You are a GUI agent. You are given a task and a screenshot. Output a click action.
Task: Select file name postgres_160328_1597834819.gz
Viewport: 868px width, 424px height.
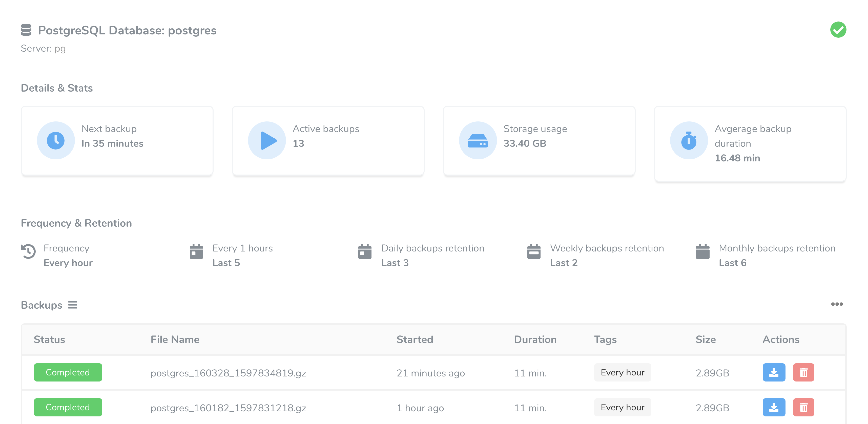coord(228,373)
